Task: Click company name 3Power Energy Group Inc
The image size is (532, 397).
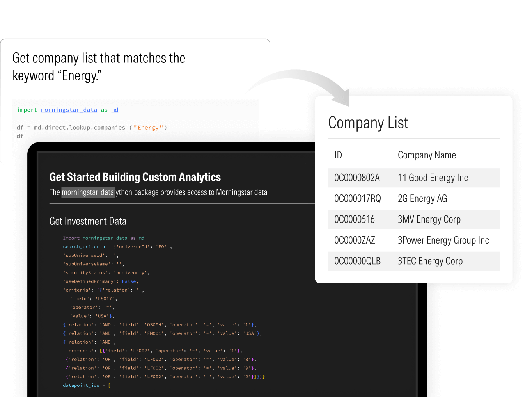Action: point(443,240)
